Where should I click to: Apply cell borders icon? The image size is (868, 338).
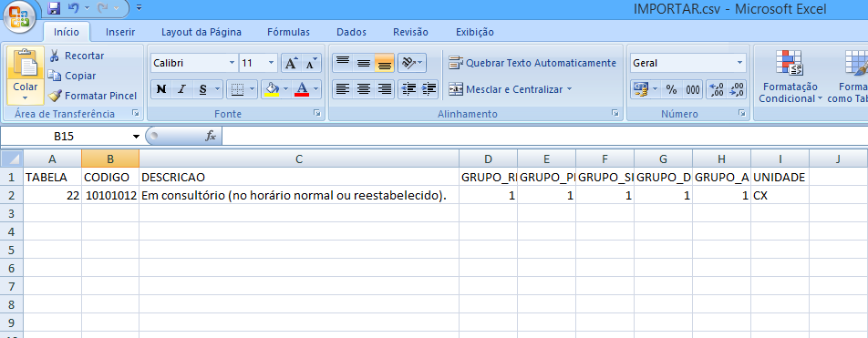[x=237, y=89]
